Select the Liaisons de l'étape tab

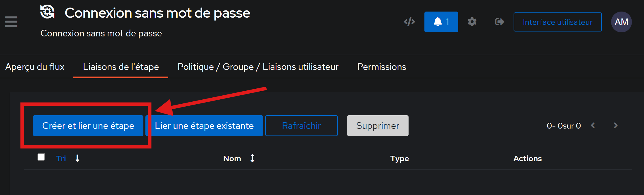click(x=121, y=67)
